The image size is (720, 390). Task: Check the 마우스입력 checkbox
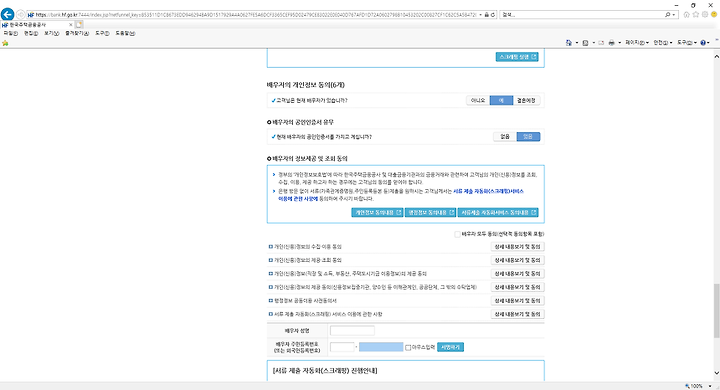pyautogui.click(x=408, y=348)
